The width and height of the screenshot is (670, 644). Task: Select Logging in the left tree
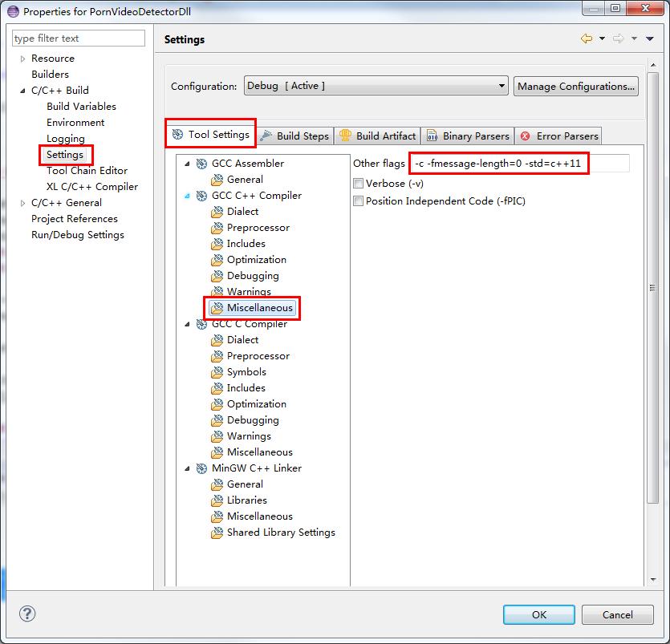[65, 139]
